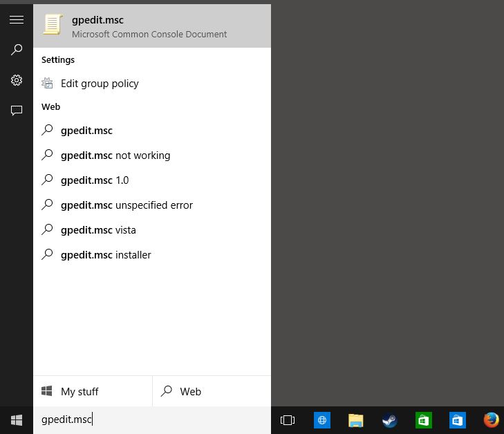504x434 pixels.
Task: Choose 'gpedit.msc vista' web suggestion
Action: pos(152,230)
